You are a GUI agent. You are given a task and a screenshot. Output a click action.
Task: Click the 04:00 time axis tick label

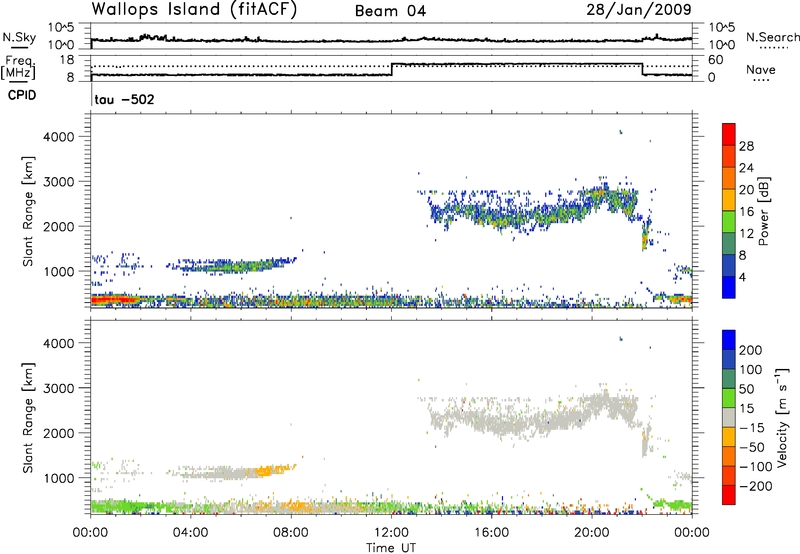coord(191,533)
